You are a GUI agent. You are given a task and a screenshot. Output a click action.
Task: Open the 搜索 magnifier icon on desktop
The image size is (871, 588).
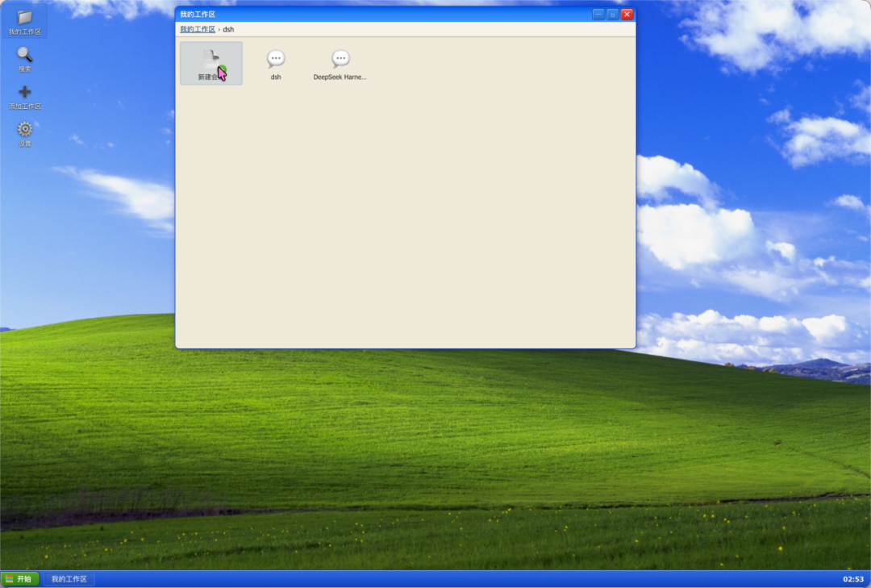(24, 59)
